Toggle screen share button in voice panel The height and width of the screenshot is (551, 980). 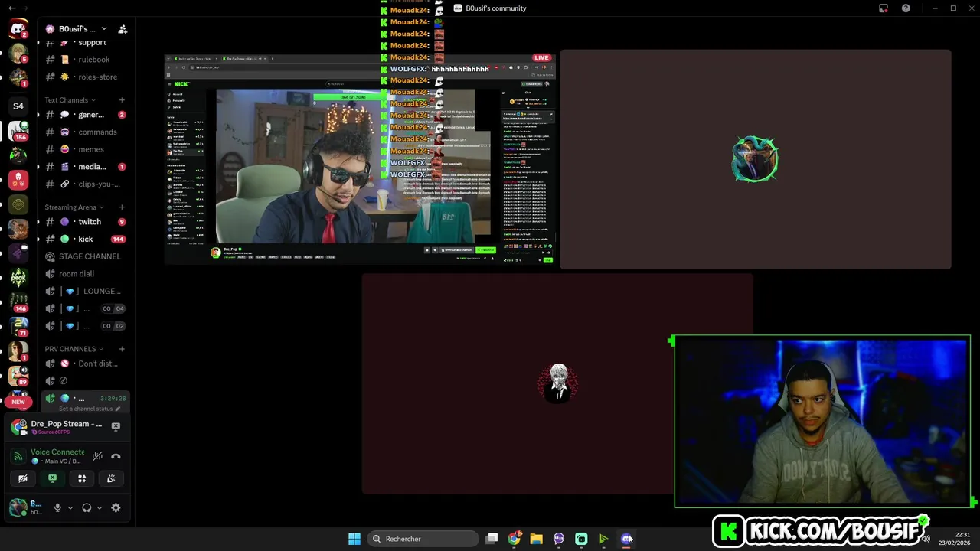point(52,478)
